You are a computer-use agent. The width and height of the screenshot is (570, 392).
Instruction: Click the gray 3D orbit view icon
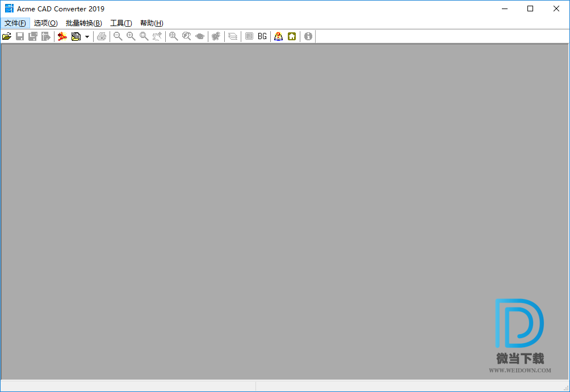point(200,36)
